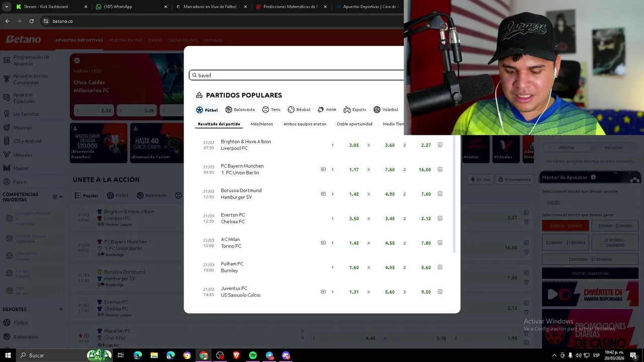644x362 pixels.
Task: Open the Windows Start menu
Action: coord(8,355)
